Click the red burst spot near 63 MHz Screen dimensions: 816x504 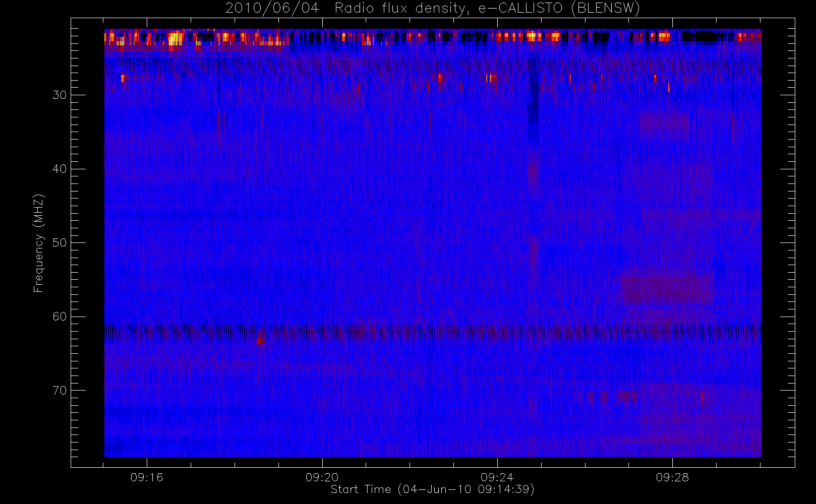pos(260,340)
